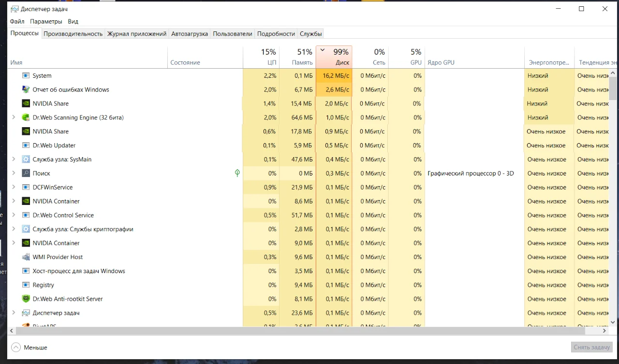Sort processes by the Диск column

334,57
